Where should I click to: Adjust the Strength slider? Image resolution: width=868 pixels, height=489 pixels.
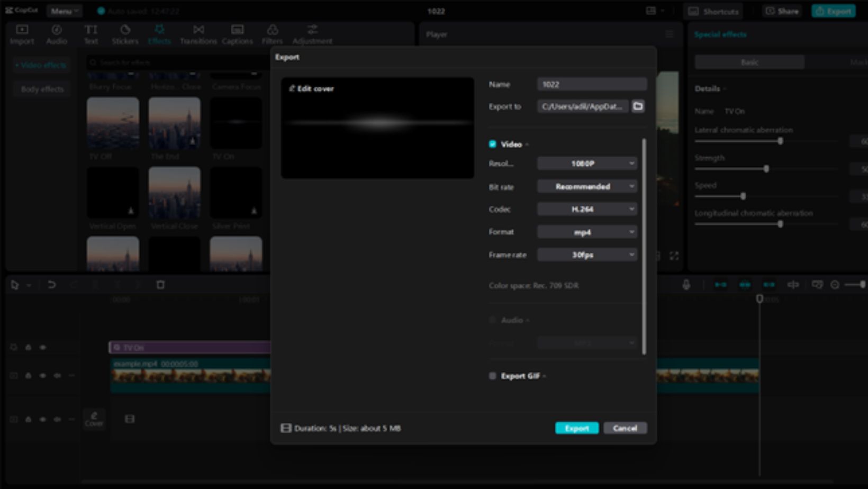766,169
